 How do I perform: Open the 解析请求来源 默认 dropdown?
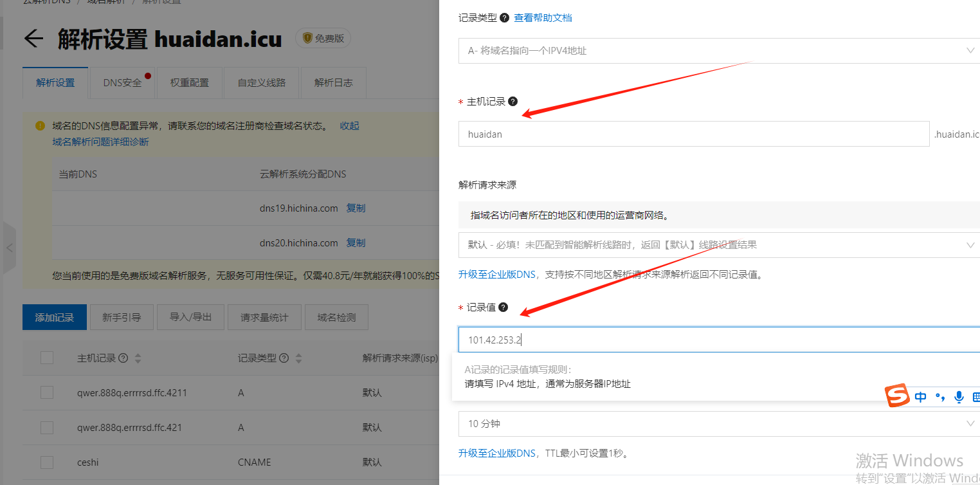pos(719,244)
